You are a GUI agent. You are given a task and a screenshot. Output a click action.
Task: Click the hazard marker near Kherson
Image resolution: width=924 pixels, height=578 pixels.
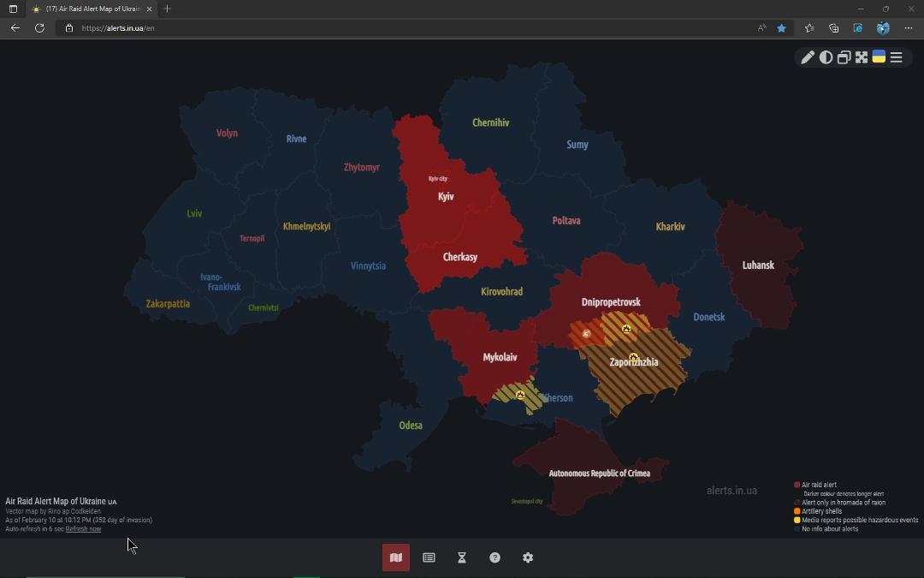pyautogui.click(x=520, y=395)
